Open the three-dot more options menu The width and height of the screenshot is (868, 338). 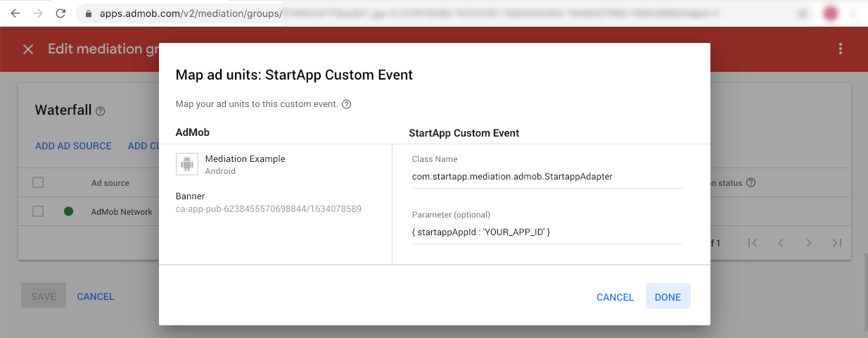[840, 49]
